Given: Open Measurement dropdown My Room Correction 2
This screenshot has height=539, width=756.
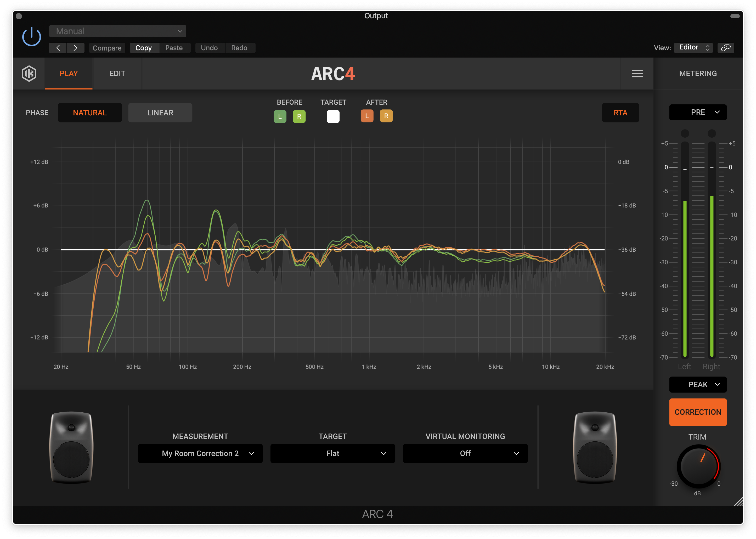Looking at the screenshot, I should tap(200, 453).
